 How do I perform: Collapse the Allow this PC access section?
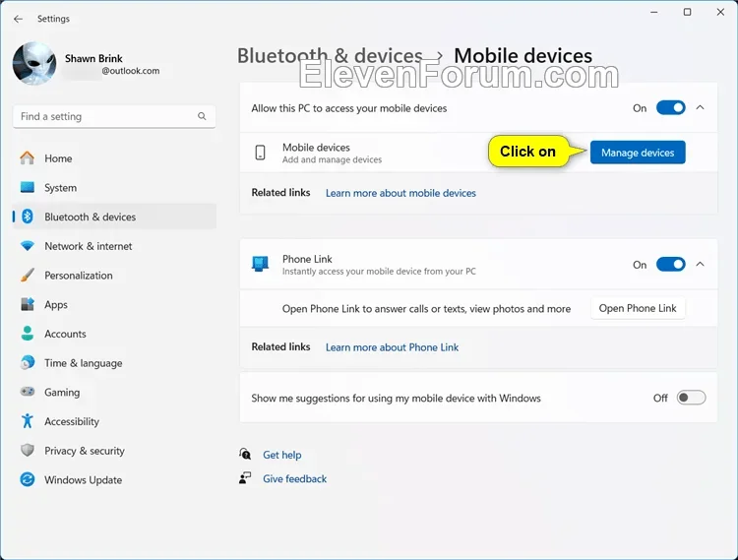701,107
